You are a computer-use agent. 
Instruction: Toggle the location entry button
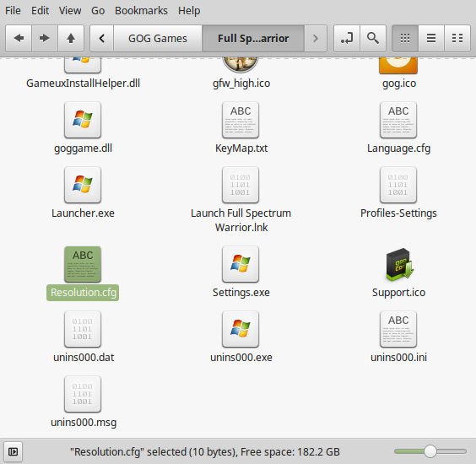[347, 38]
